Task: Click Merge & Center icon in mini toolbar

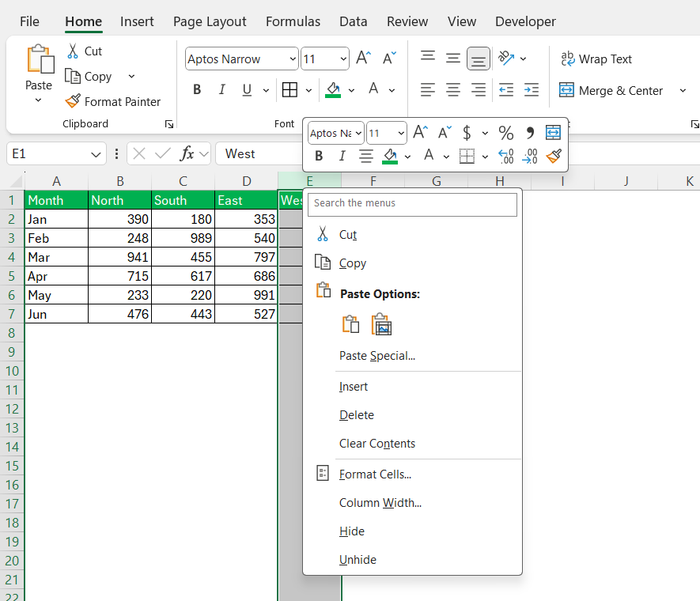Action: pyautogui.click(x=553, y=133)
